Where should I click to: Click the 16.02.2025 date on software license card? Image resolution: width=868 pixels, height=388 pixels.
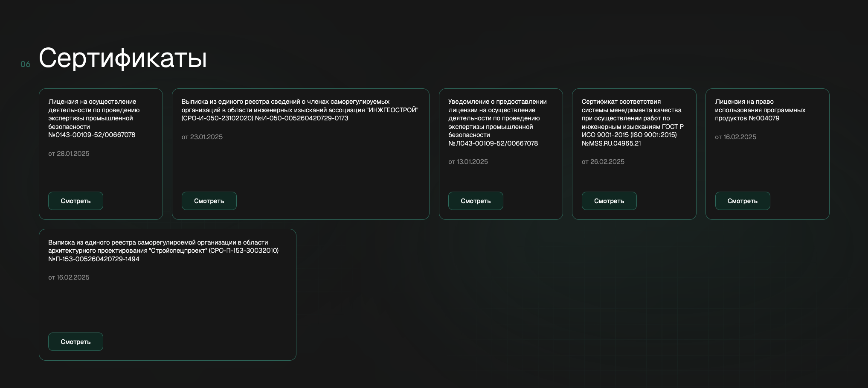pos(735,137)
